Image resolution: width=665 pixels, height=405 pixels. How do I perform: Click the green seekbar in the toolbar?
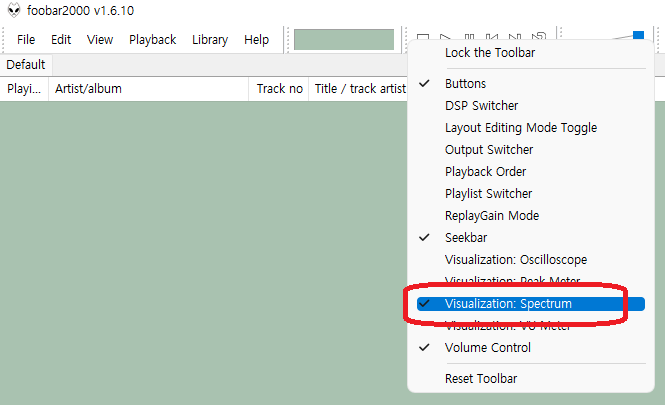(x=344, y=39)
